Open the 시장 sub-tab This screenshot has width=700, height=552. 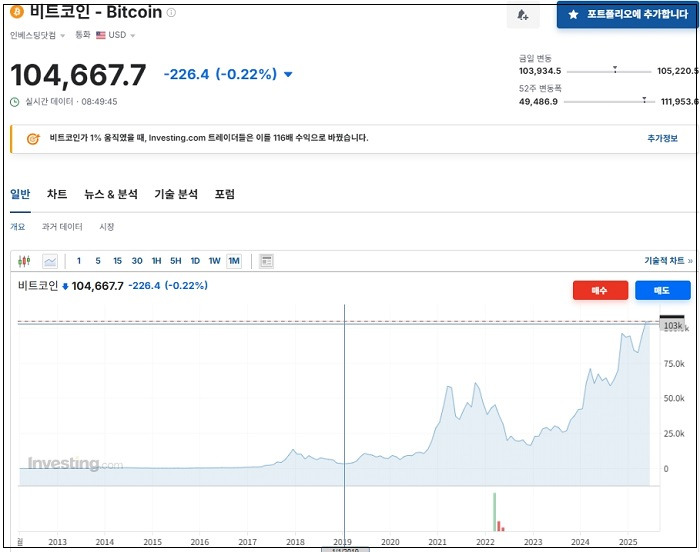coord(107,227)
